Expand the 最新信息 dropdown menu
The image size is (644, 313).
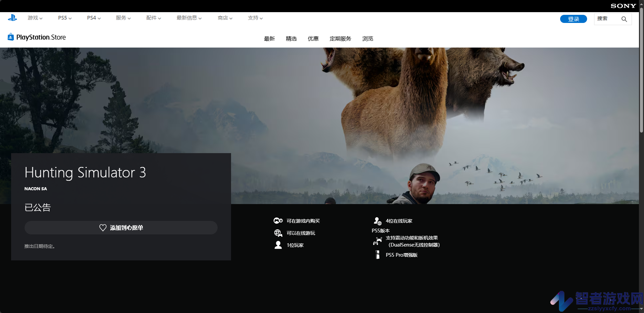(x=189, y=18)
